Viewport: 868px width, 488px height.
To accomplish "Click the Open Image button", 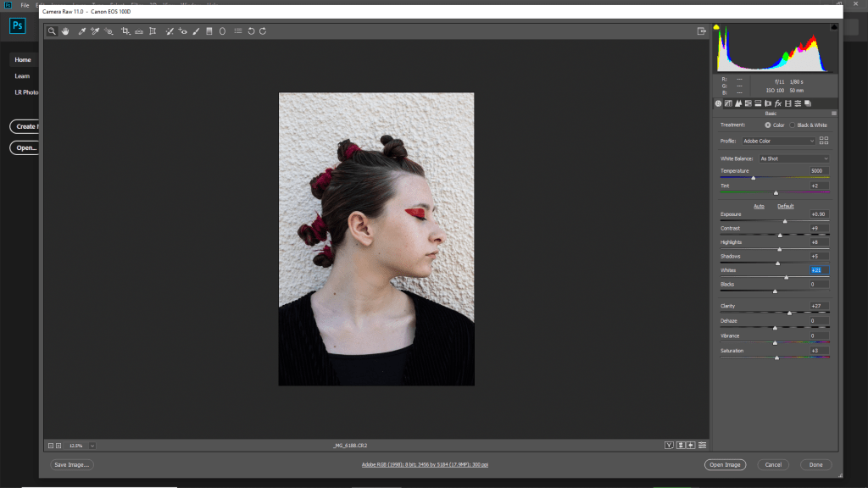I will click(x=725, y=464).
